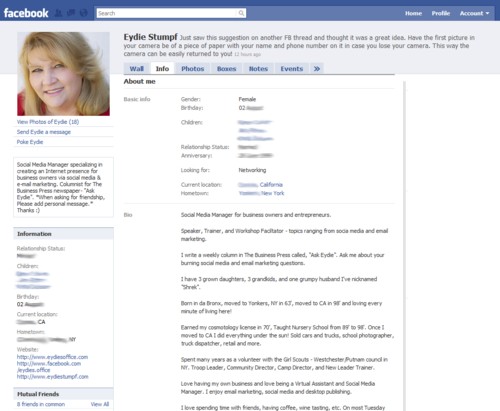Expand more tabs with double arrow
Screen dimensions: 500x411
pyautogui.click(x=317, y=69)
